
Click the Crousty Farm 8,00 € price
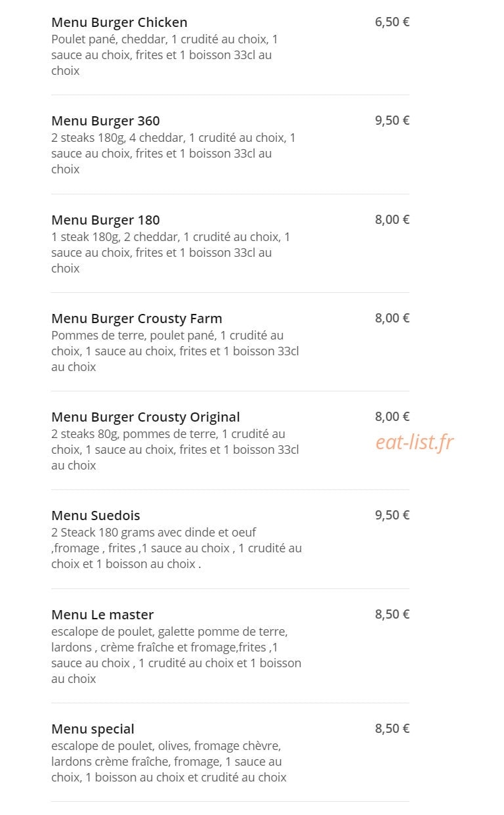coord(392,318)
